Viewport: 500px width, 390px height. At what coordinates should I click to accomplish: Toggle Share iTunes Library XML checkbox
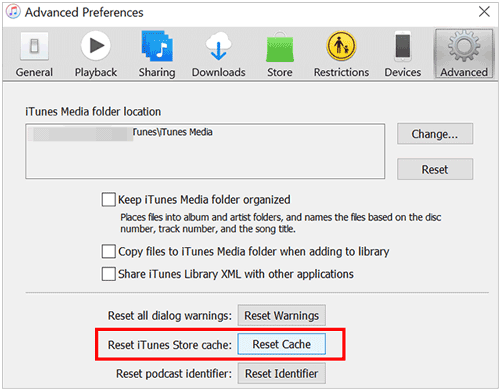[109, 274]
